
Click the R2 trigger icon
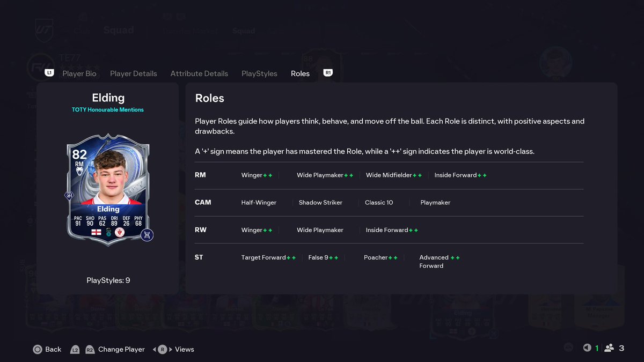(90, 349)
